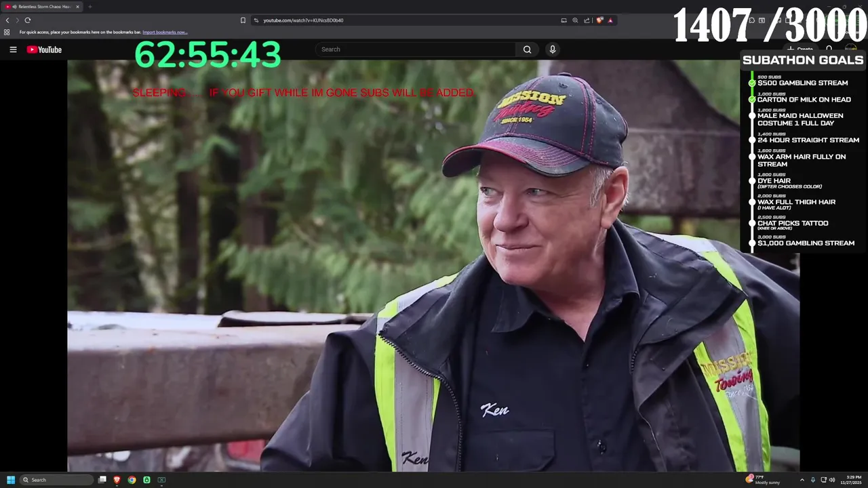Open Brave browser from taskbar
Screen dimensions: 868x488
[x=117, y=480]
